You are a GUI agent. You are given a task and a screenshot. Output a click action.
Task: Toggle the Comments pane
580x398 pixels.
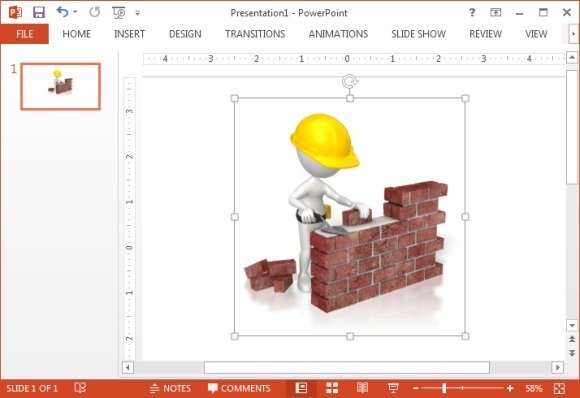239,388
